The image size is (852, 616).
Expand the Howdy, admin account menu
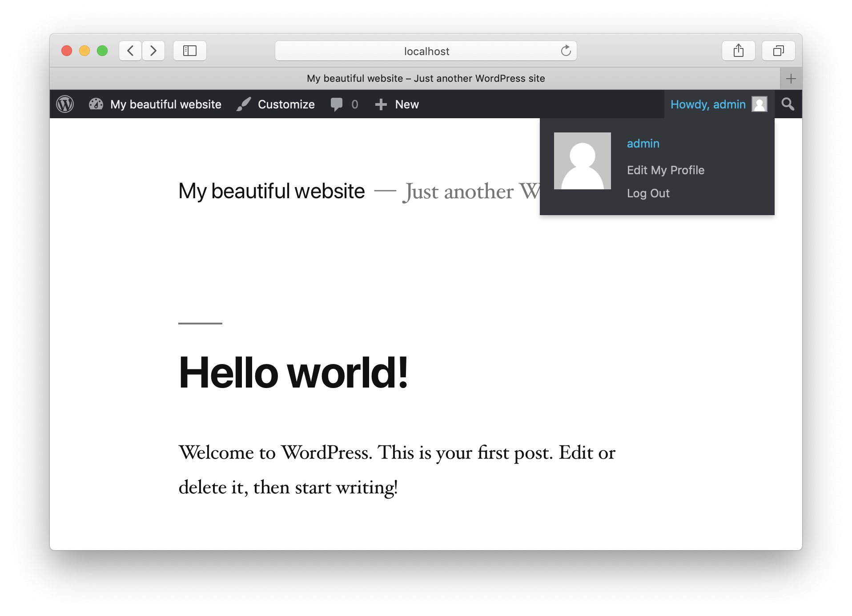click(708, 104)
